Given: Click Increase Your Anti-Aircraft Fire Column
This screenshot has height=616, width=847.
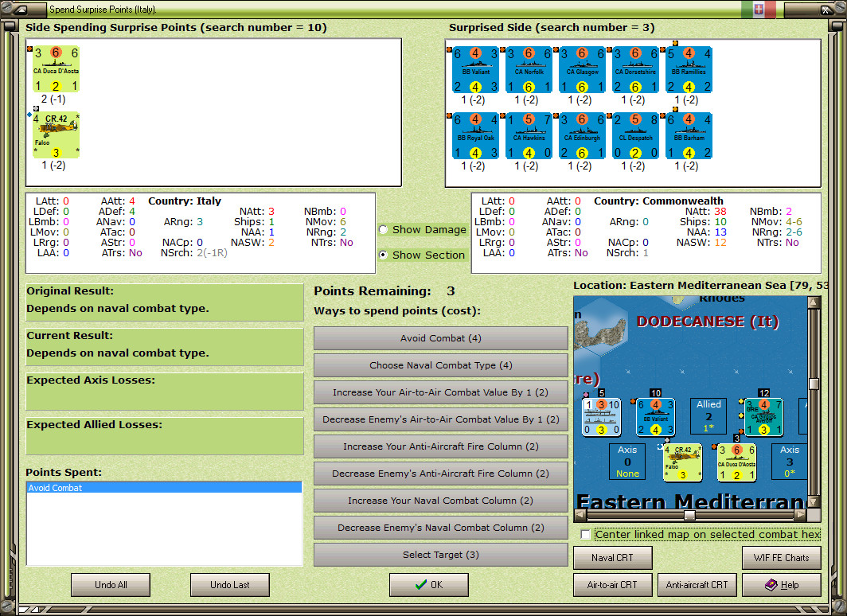Looking at the screenshot, I should 441,446.
